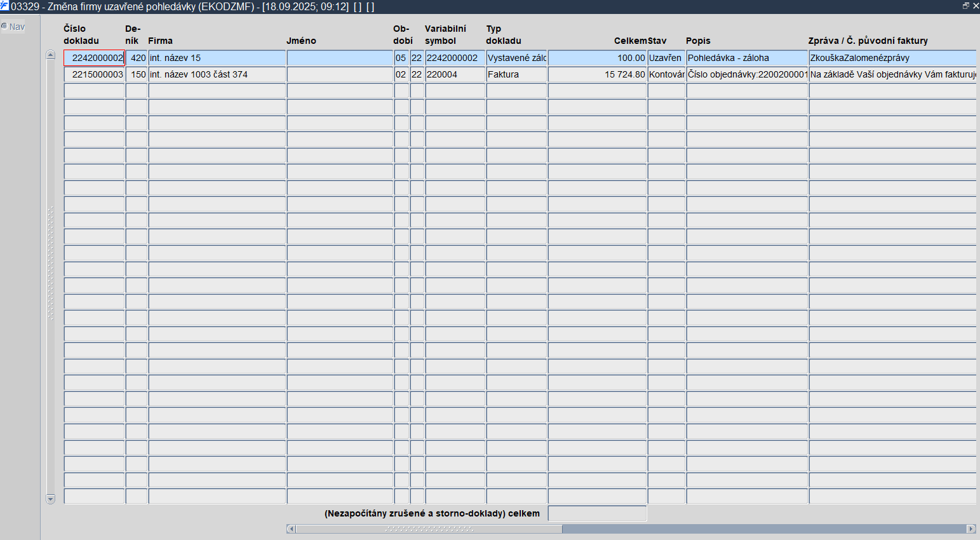Click the Variabilní symbol cell 2242000002

(455, 58)
